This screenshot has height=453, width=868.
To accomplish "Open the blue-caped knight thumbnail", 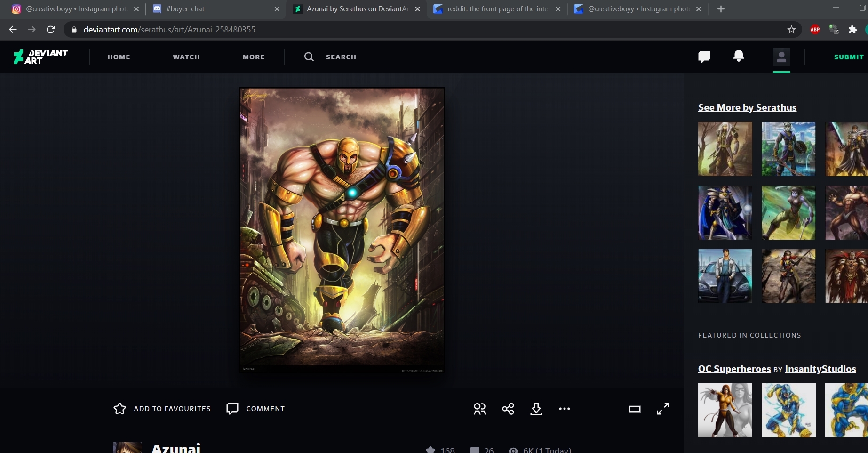I will (725, 212).
